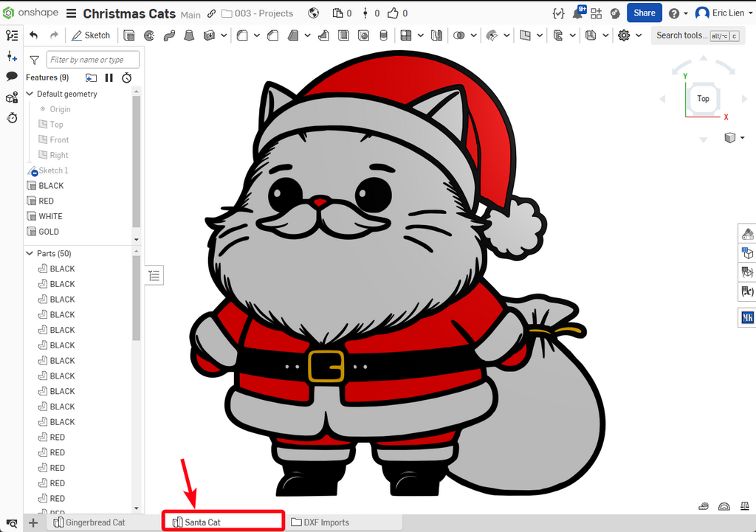Open the pattern tools dropdown
Viewport: 756px width, 532px height.
click(x=420, y=35)
